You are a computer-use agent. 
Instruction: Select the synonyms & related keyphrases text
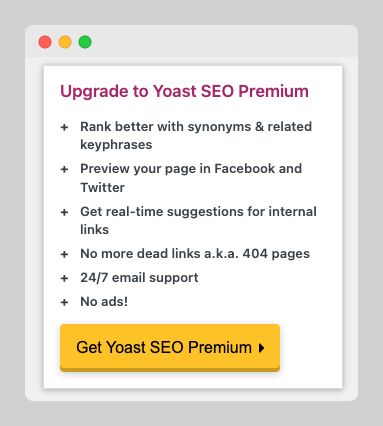[x=196, y=136]
